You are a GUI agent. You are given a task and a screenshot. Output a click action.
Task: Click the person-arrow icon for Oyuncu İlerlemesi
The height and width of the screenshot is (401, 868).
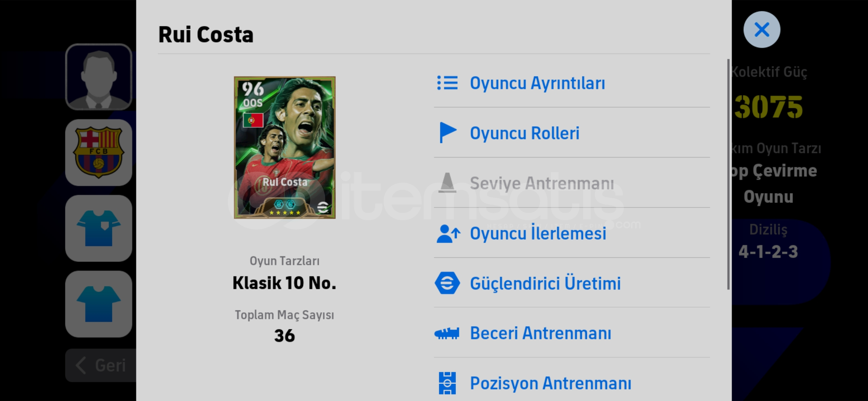point(448,234)
